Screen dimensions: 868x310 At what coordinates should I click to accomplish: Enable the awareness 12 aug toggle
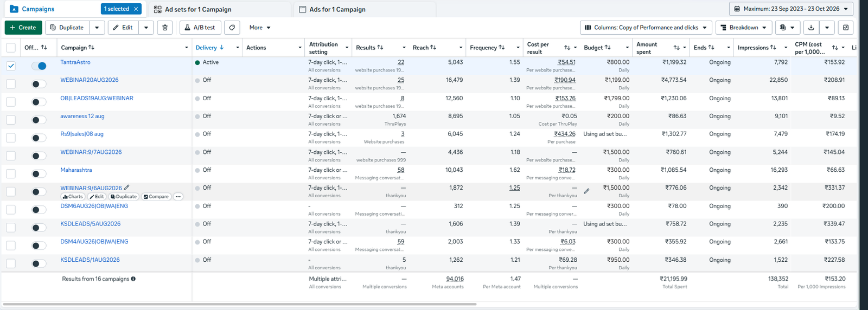(39, 120)
